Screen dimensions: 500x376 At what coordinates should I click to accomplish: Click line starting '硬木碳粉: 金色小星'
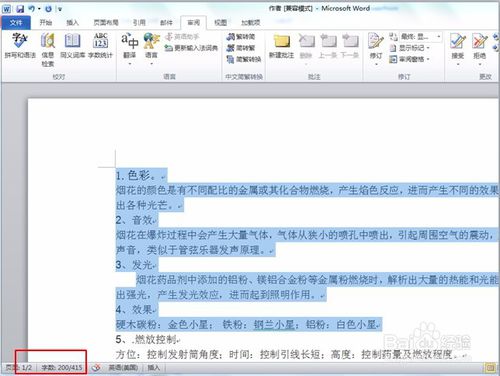point(247,324)
